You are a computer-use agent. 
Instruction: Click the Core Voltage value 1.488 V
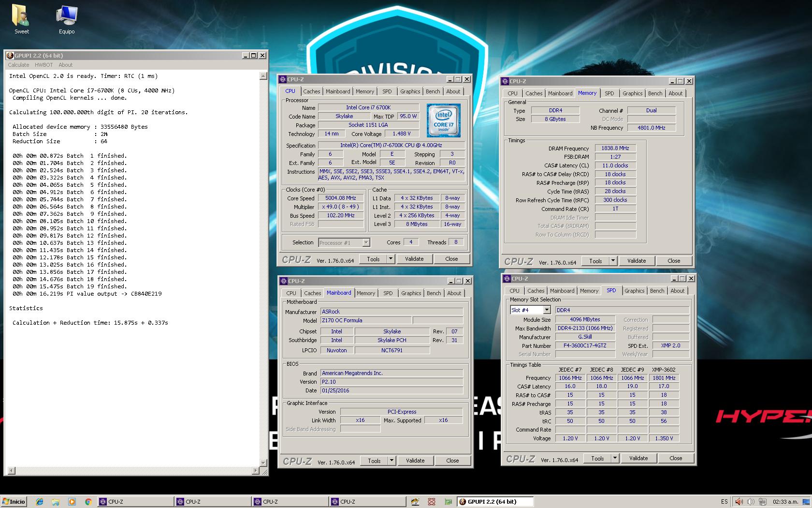pyautogui.click(x=402, y=134)
